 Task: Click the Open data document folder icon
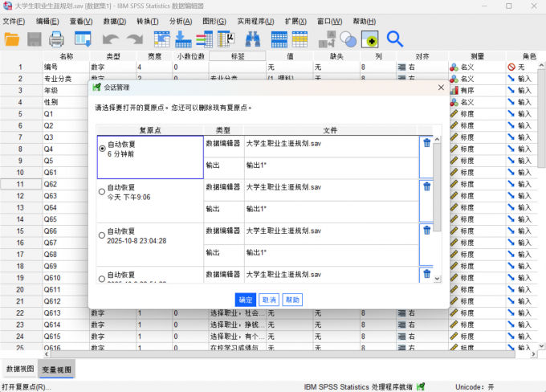coord(12,39)
